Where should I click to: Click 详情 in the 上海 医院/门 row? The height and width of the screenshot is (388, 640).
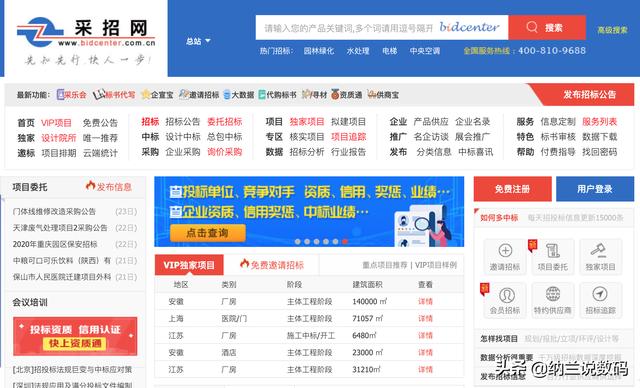coord(425,318)
